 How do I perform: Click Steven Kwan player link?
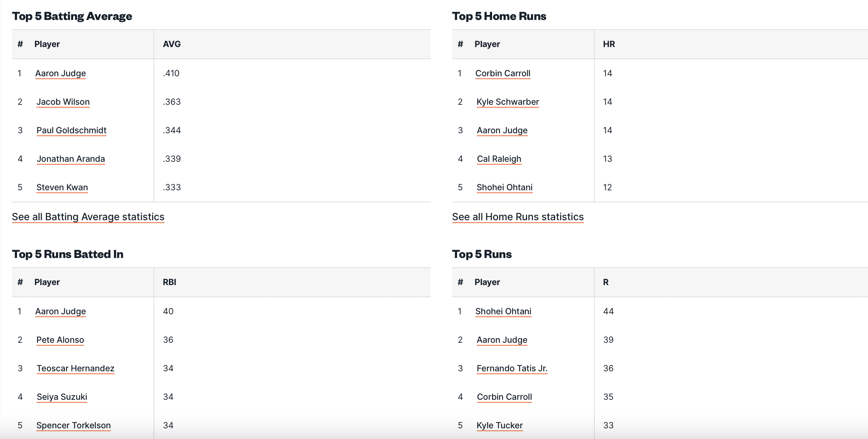(62, 187)
